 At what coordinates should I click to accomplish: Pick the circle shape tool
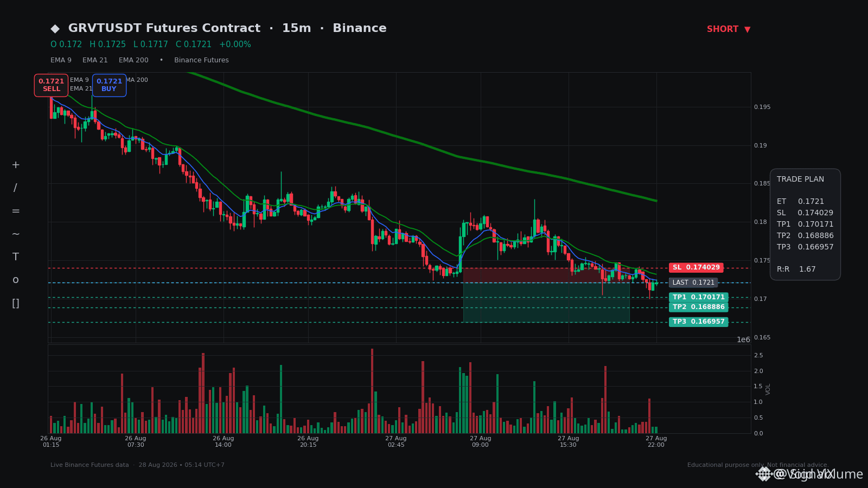16,280
